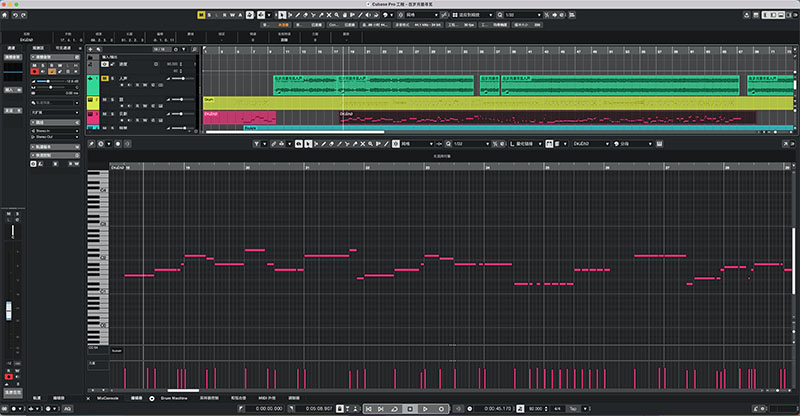This screenshot has height=416, width=800.
Task: Select the Mute X tool in project toolbar
Action: pos(329,15)
